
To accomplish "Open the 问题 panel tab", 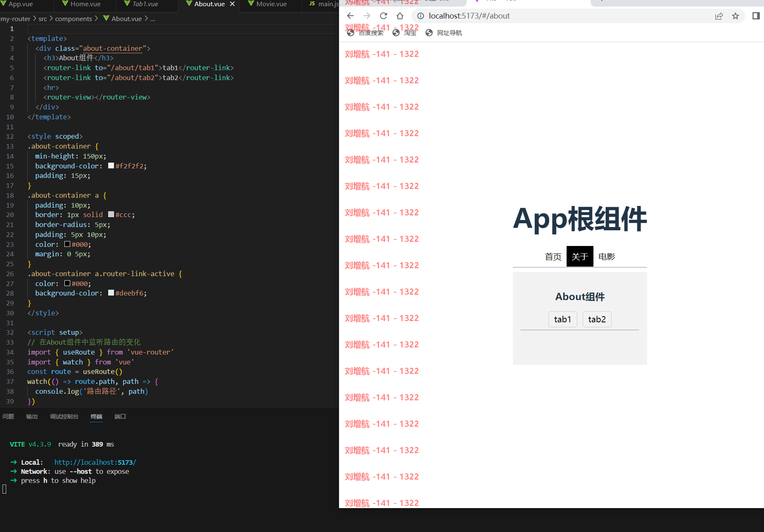I will [8, 416].
